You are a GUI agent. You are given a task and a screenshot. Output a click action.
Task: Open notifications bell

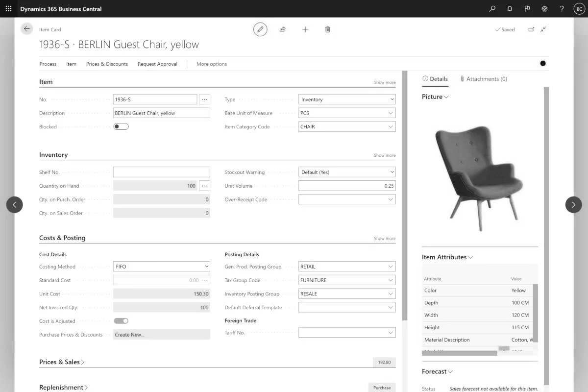click(x=510, y=9)
